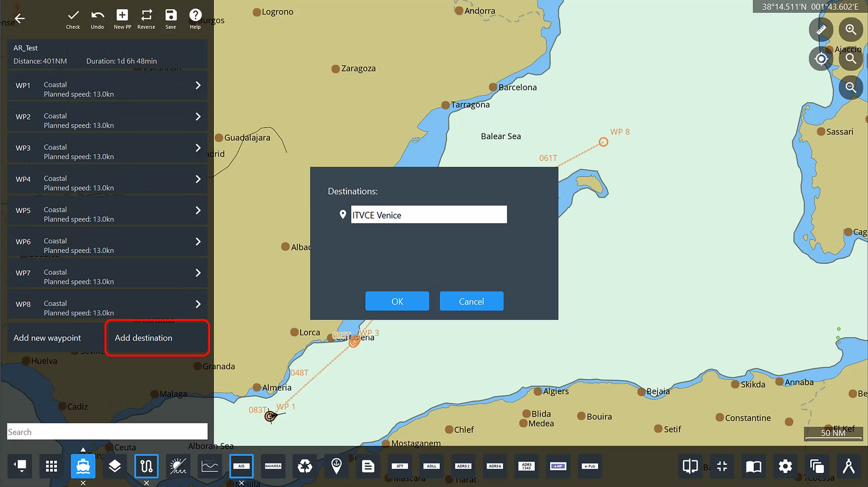Viewport: 868px width, 487px height.
Task: Reverse the route direction
Action: [x=146, y=19]
